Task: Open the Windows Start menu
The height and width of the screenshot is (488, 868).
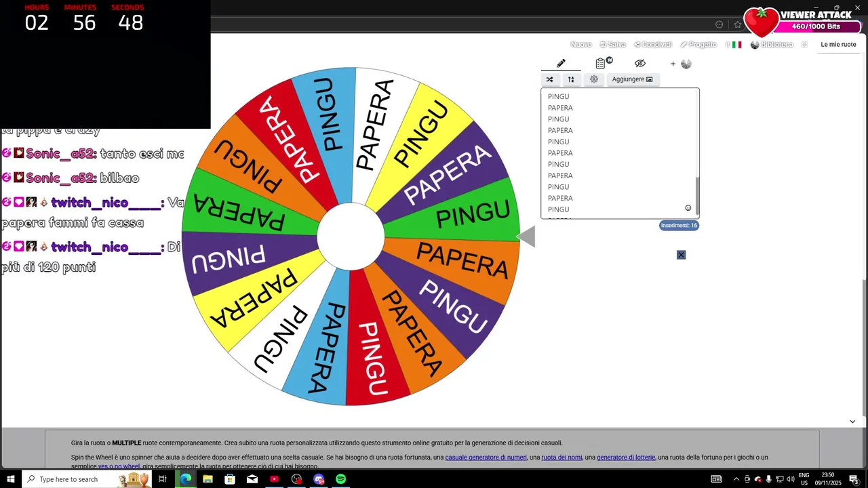Action: [x=11, y=479]
